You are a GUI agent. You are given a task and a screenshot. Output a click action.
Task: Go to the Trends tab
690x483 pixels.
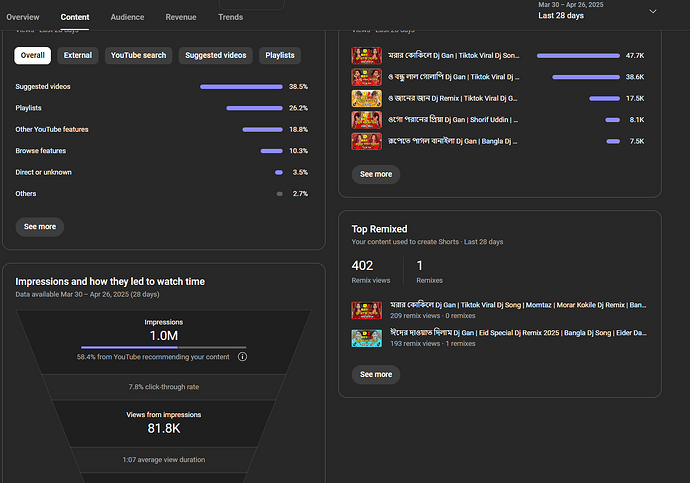pyautogui.click(x=231, y=17)
